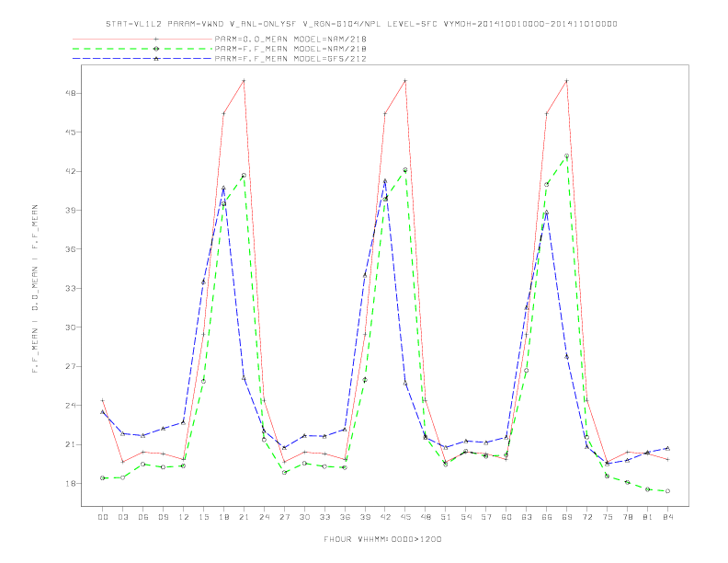Click x-axis forecast hour label 18
The height and width of the screenshot is (563, 728).
(x=223, y=517)
